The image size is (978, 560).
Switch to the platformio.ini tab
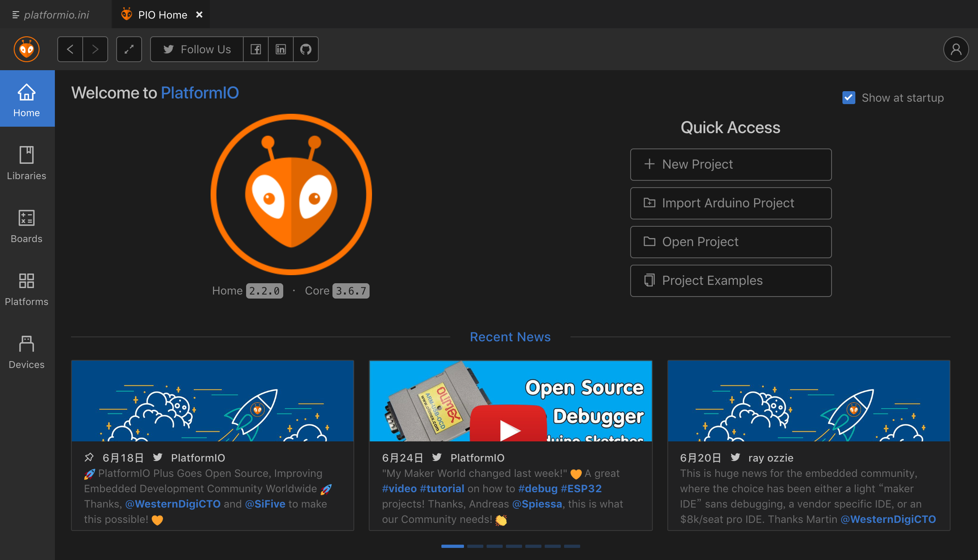56,15
